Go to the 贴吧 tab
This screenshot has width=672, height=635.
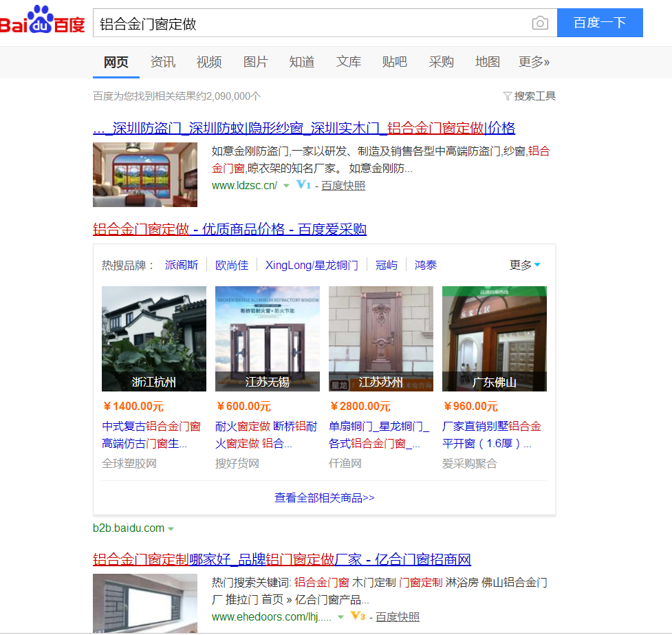point(395,62)
